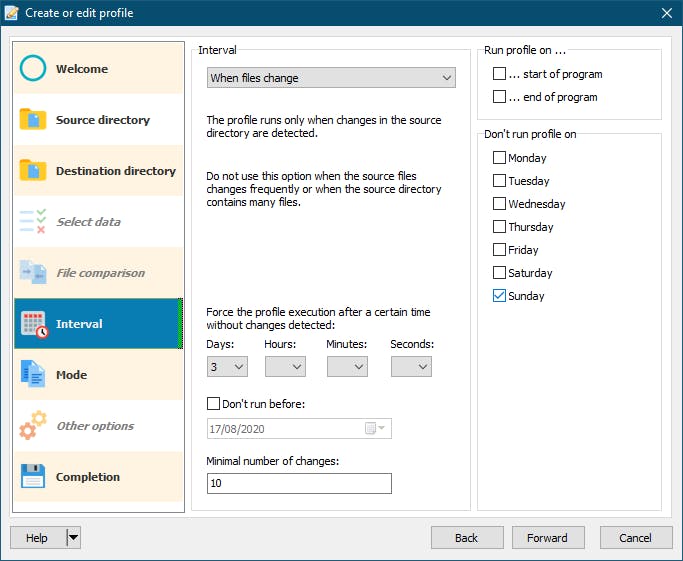Click the Completion floppy disk icon
Screen dimensions: 683x561
tap(33, 477)
